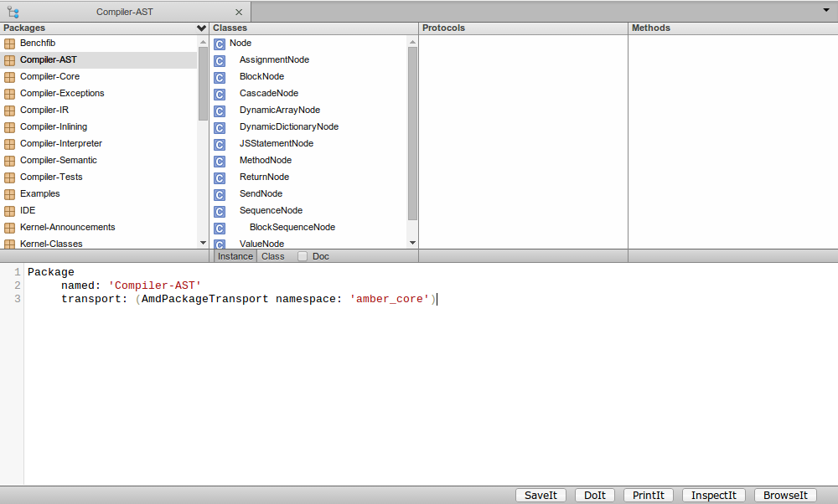The image size is (838, 504).
Task: Select the Compiler-AST tab
Action: coord(124,12)
